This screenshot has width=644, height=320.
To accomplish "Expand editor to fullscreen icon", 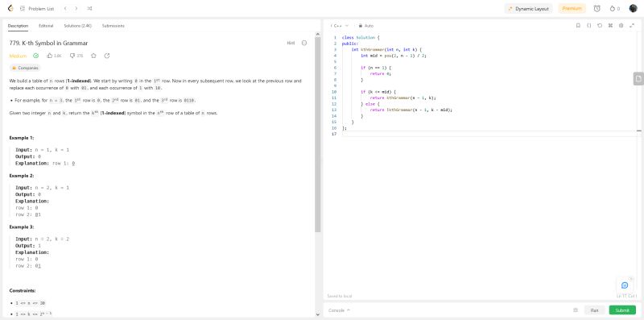I will click(632, 26).
